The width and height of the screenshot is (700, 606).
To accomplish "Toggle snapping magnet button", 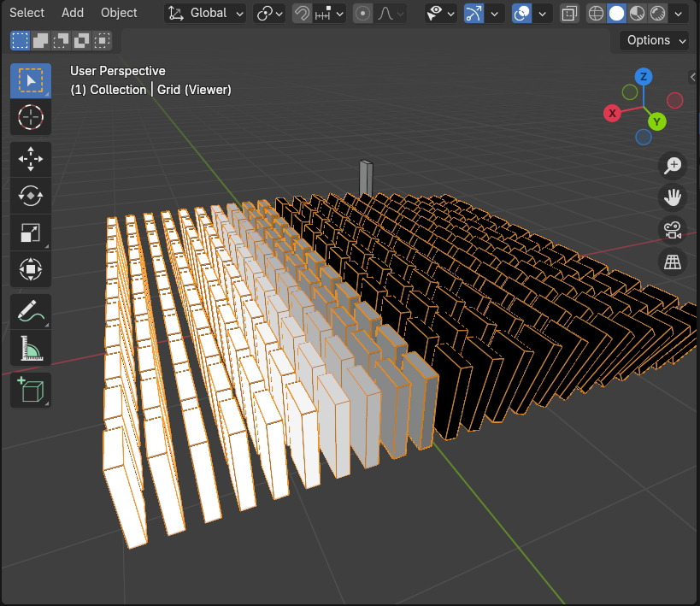I will [x=303, y=14].
